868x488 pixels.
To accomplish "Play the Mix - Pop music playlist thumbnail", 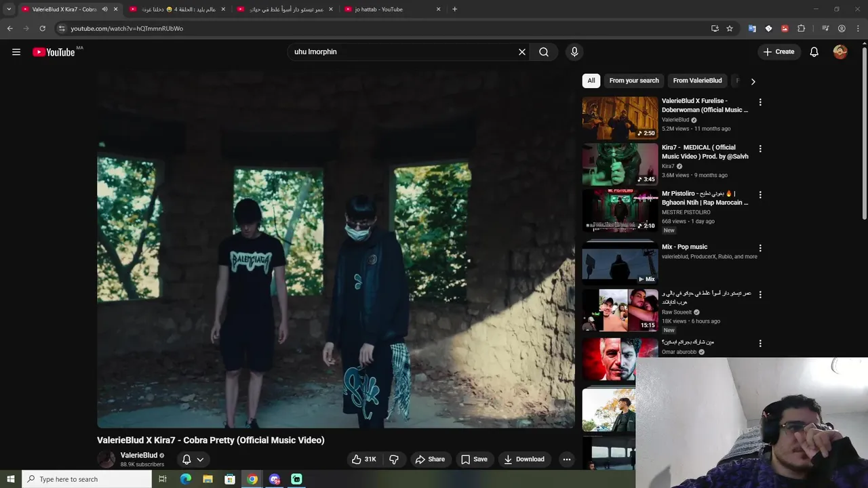I will point(620,263).
